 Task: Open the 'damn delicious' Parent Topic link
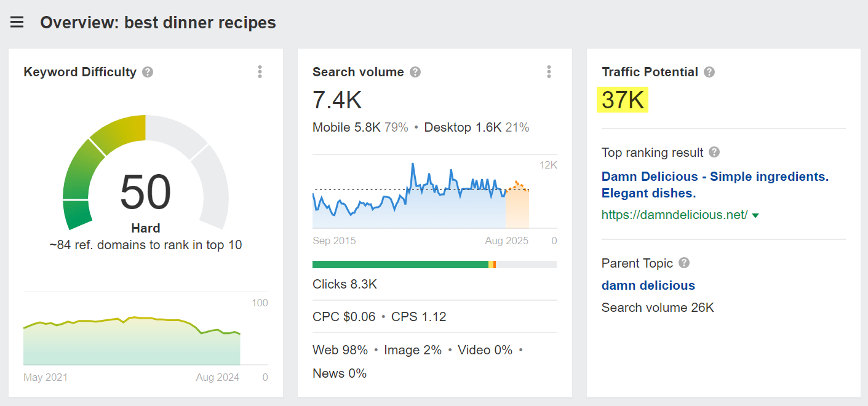click(x=648, y=285)
